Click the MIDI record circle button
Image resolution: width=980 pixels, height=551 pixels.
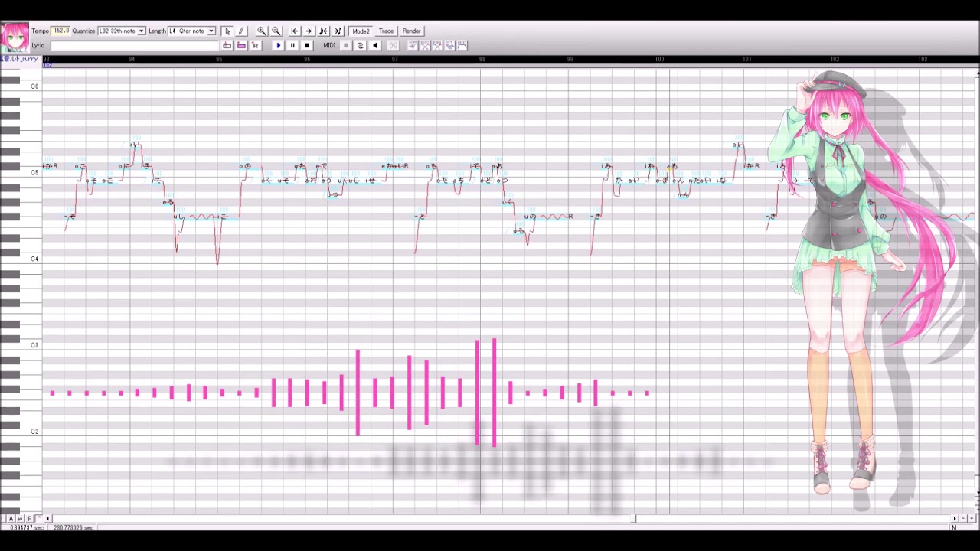pyautogui.click(x=346, y=46)
